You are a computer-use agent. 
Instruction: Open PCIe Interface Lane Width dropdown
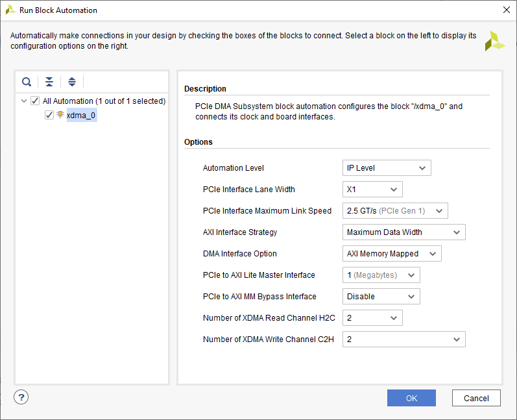click(x=372, y=190)
